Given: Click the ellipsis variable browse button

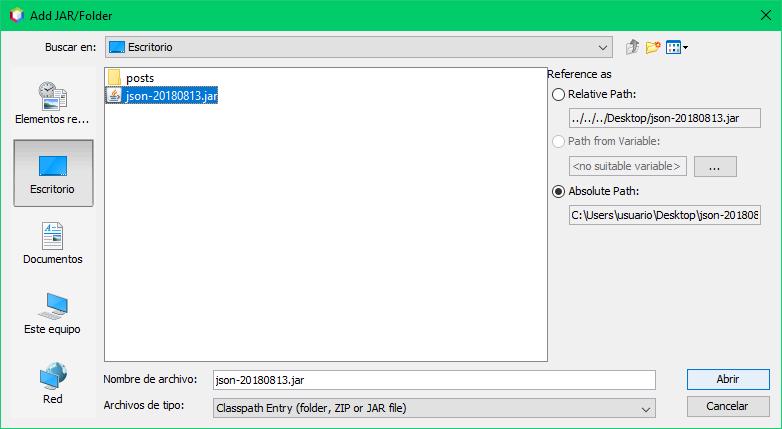Looking at the screenshot, I should pyautogui.click(x=715, y=167).
